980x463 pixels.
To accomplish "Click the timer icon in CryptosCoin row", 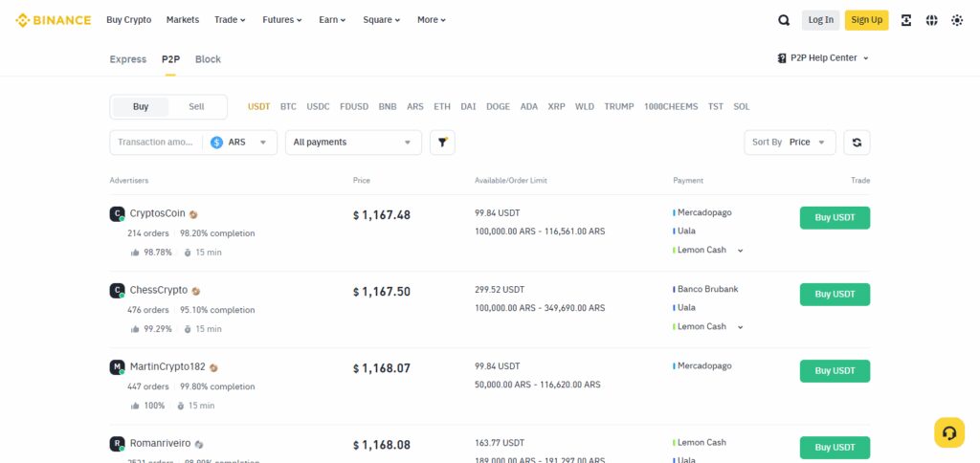I will click(x=187, y=253).
